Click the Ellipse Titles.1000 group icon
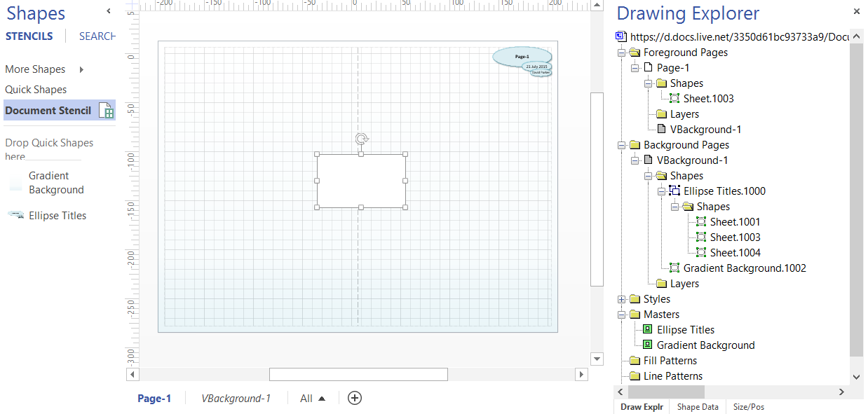 (674, 191)
